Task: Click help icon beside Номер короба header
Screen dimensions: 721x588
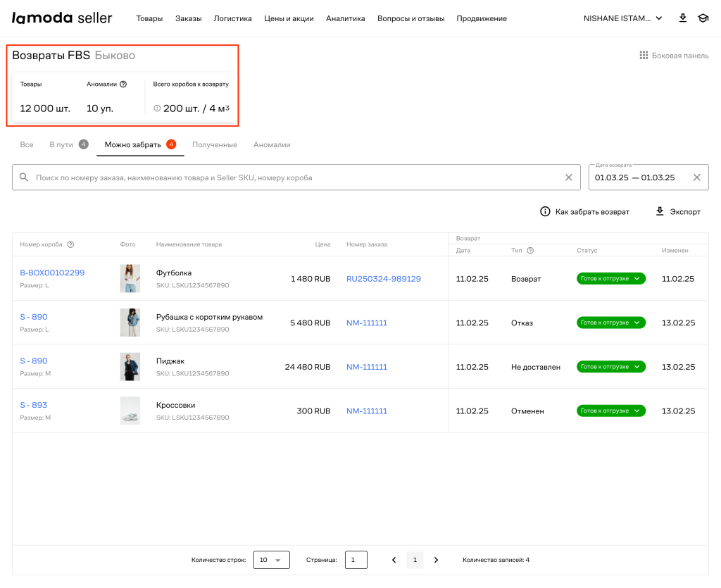Action: click(x=70, y=244)
